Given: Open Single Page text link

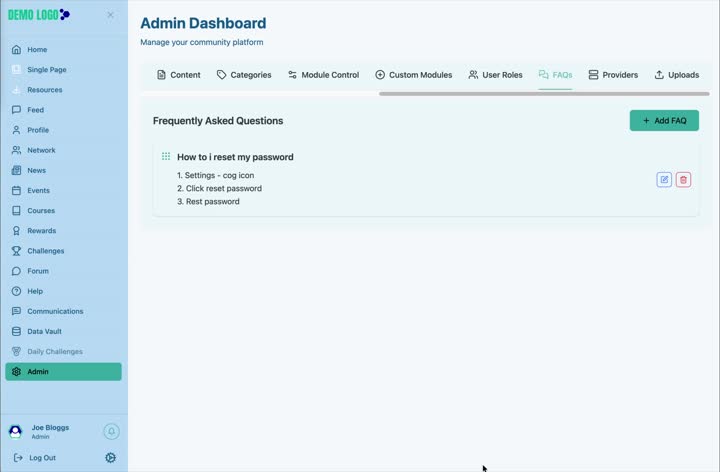Looking at the screenshot, I should tap(47, 70).
